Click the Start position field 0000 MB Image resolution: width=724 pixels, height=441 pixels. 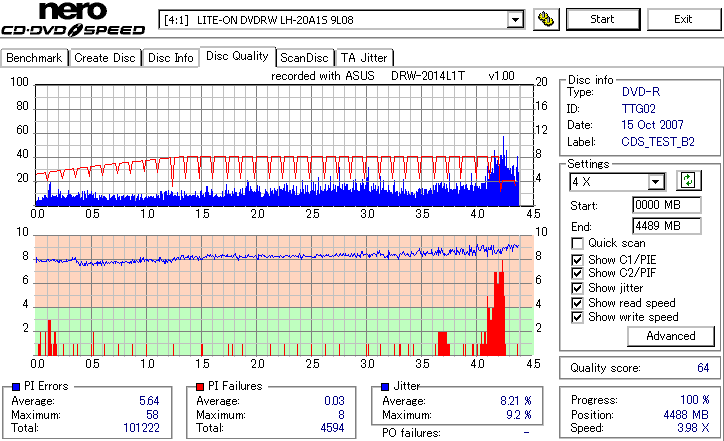[x=666, y=205]
